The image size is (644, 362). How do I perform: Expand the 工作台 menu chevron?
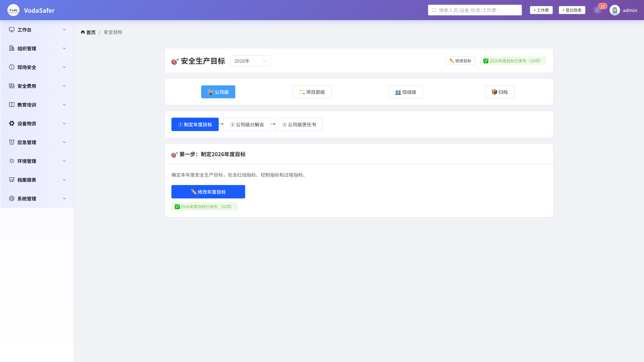64,29
